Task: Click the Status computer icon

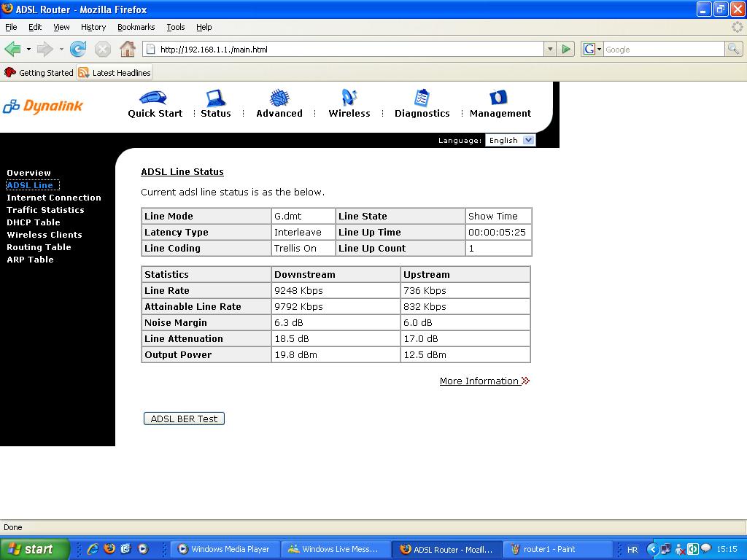Action: click(x=215, y=98)
